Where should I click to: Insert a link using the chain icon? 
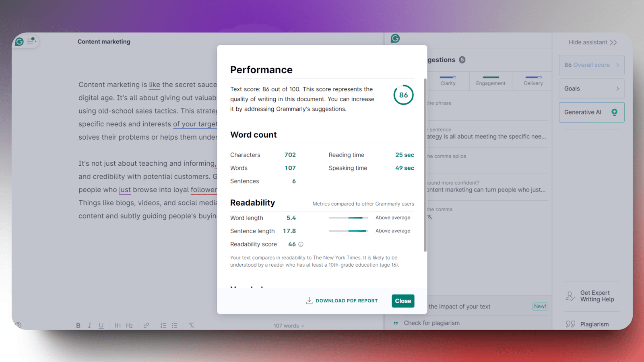point(147,325)
